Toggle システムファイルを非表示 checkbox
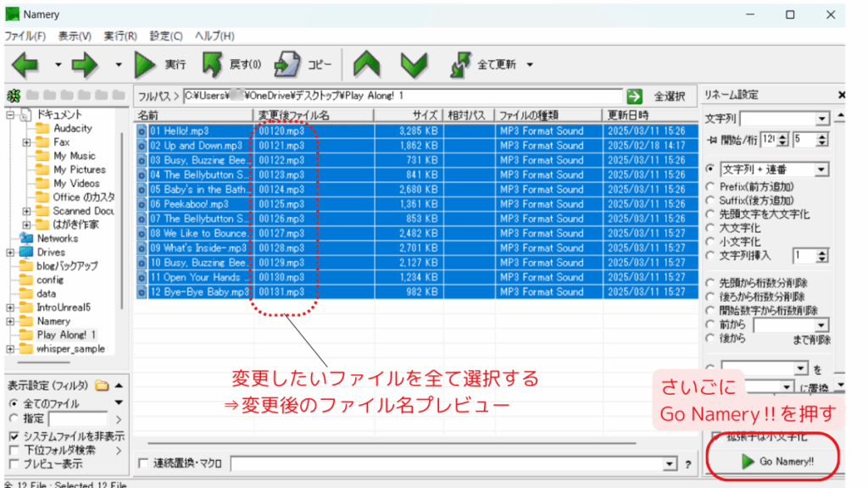Screen dimensions: 868x488 [14, 436]
